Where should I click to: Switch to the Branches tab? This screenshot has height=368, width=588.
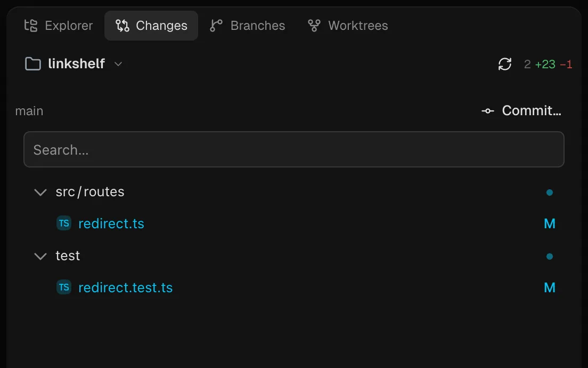pyautogui.click(x=247, y=26)
